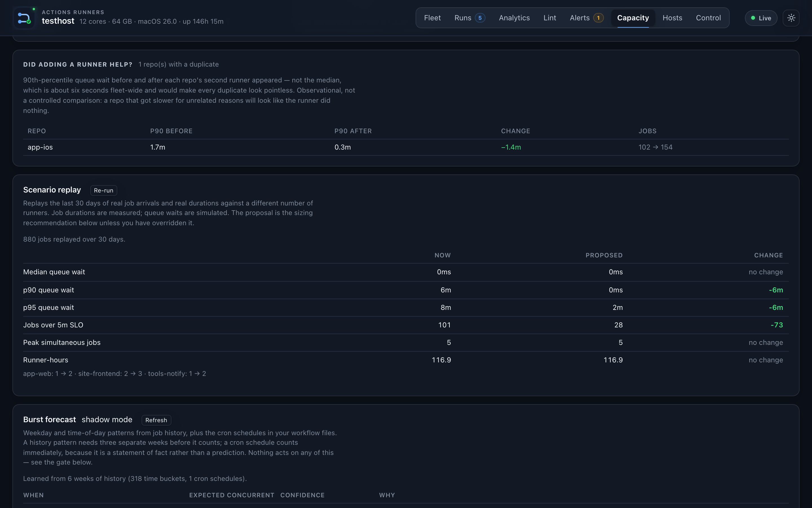Select the Runner-hours row label
The width and height of the screenshot is (812, 508).
[46, 360]
